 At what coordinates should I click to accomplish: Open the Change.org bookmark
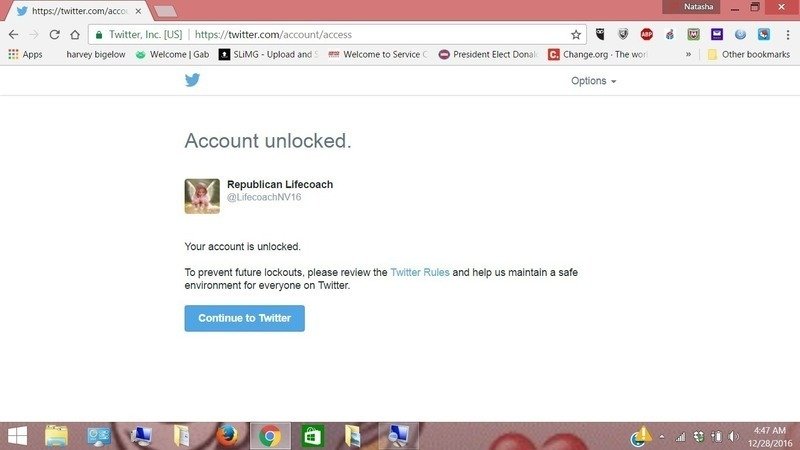click(597, 54)
